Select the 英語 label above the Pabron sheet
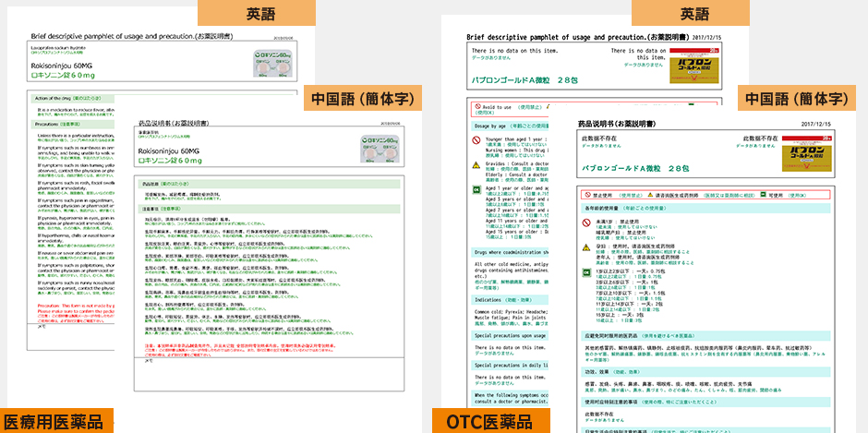Screen dimensions: 868x433 (691, 13)
